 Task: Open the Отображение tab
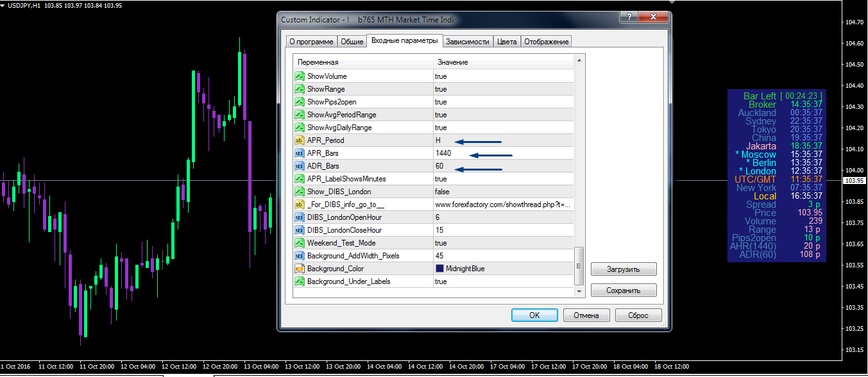tap(546, 42)
